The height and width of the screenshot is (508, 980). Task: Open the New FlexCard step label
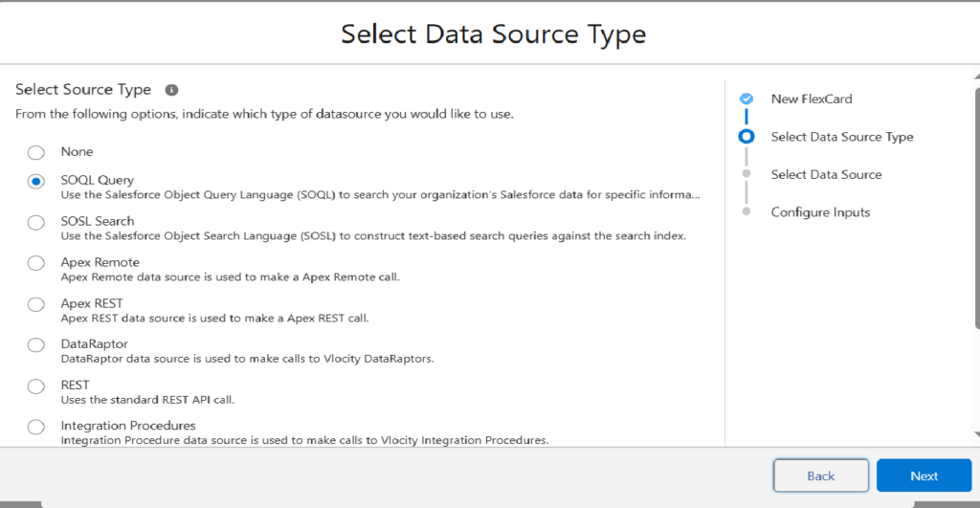pyautogui.click(x=812, y=99)
